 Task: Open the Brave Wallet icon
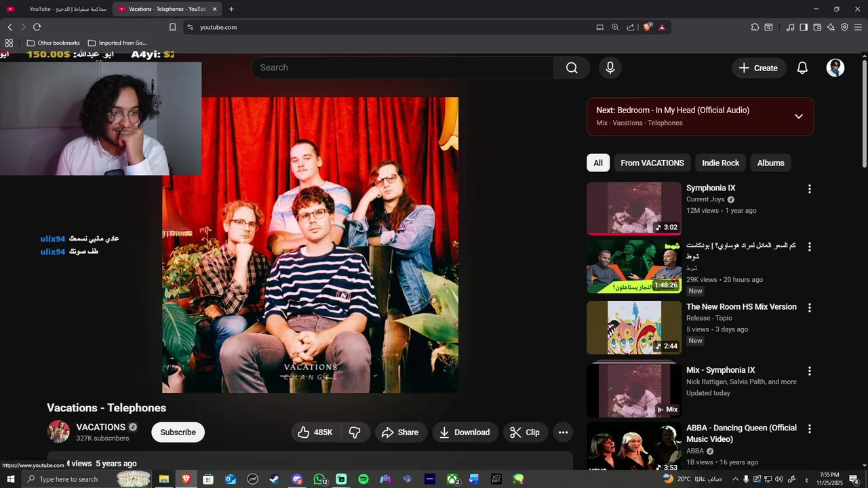click(817, 27)
